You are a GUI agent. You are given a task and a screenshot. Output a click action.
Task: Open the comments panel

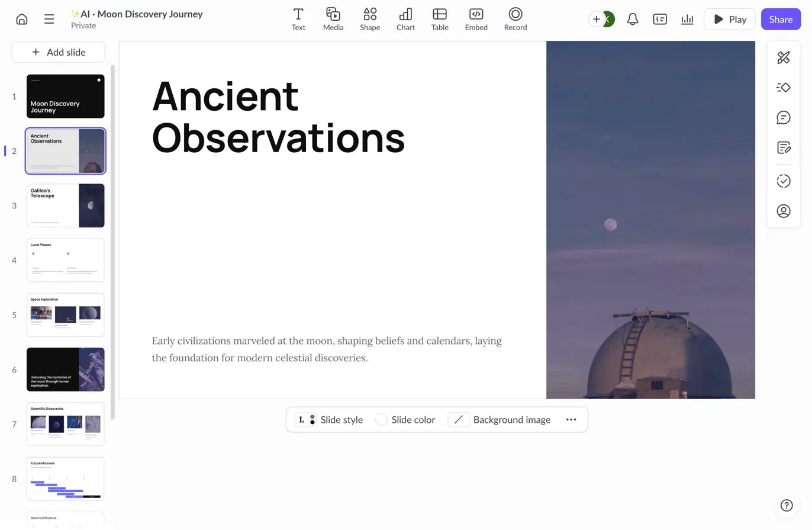784,117
